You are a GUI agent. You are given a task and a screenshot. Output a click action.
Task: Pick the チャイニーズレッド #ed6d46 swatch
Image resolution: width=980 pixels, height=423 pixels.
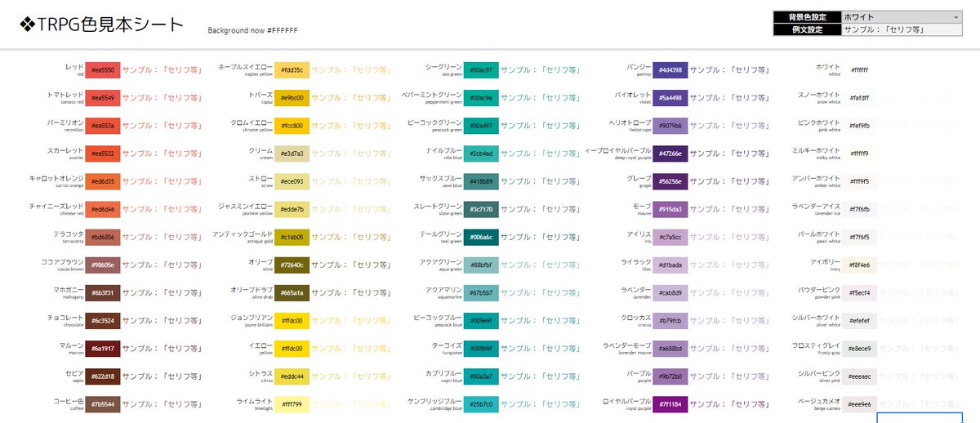[x=103, y=209]
